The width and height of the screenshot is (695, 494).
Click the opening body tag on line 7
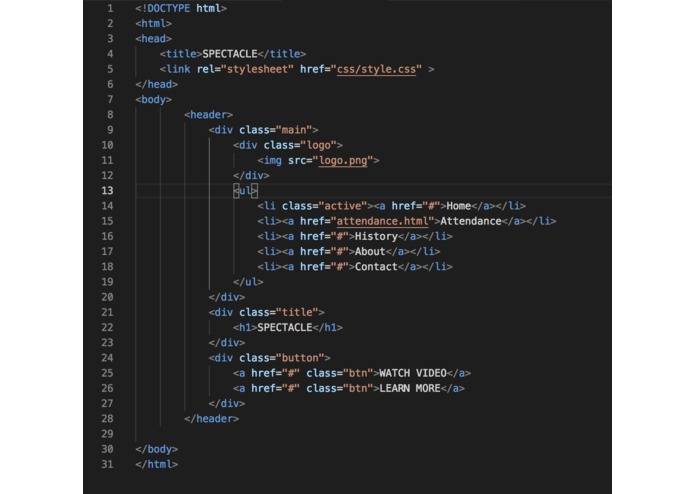click(153, 100)
